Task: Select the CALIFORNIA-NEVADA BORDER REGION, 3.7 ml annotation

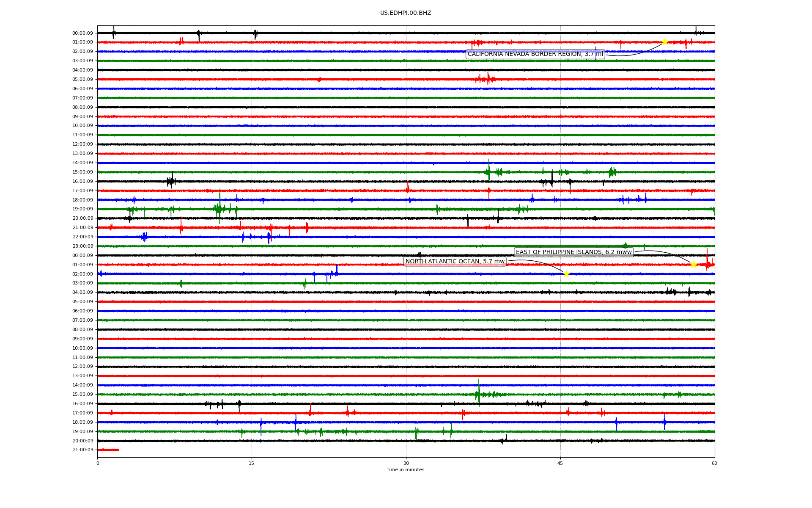Action: tap(535, 54)
